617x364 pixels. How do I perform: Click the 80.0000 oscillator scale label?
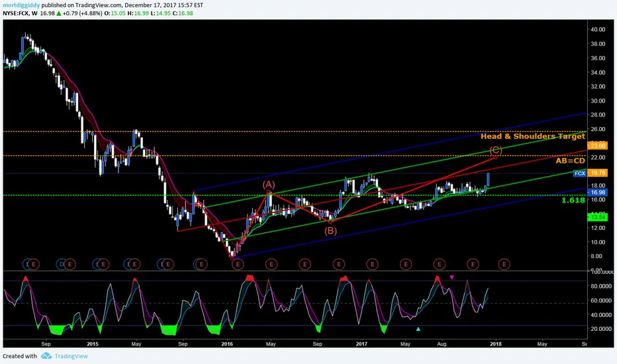coord(600,286)
